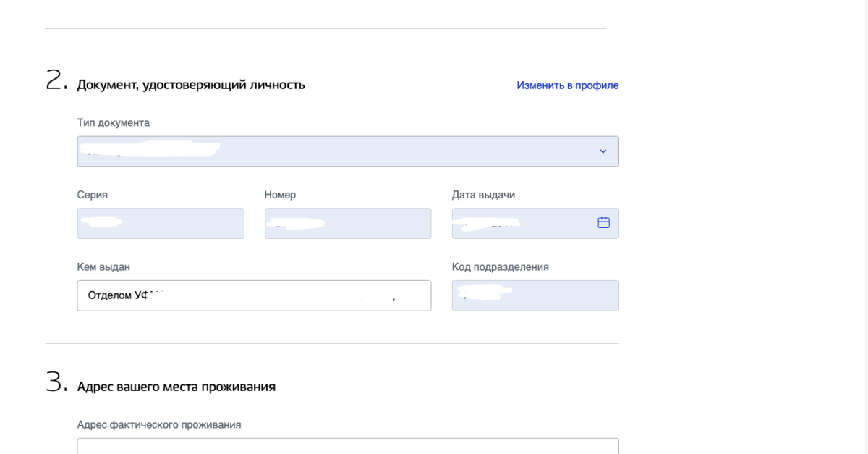Focus the Код подразделения field
This screenshot has width=868, height=454.
pyautogui.click(x=535, y=295)
